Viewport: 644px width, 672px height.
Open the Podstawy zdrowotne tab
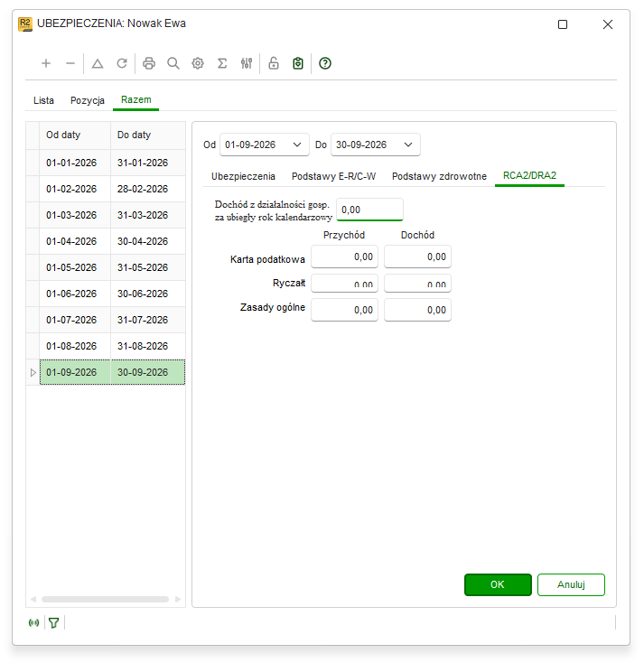coord(439,176)
